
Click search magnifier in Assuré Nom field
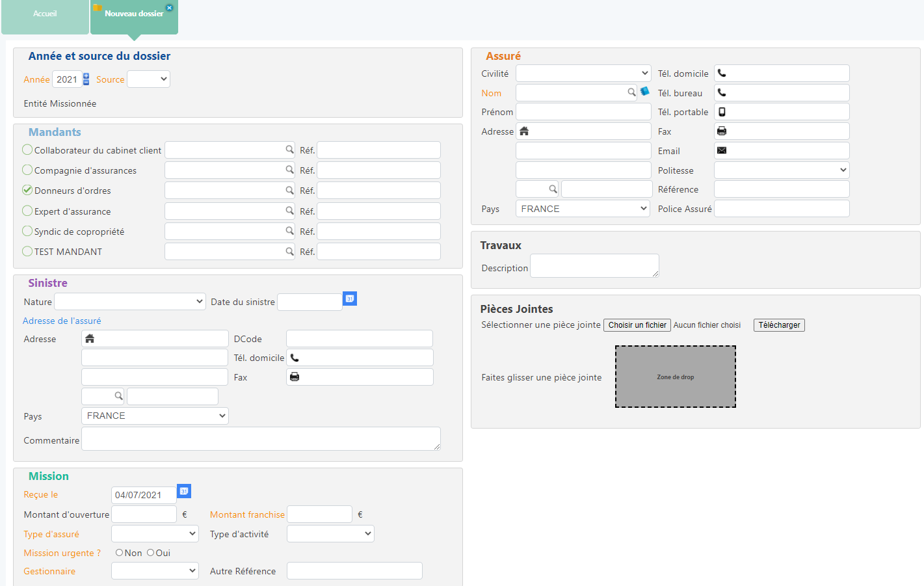tap(631, 92)
